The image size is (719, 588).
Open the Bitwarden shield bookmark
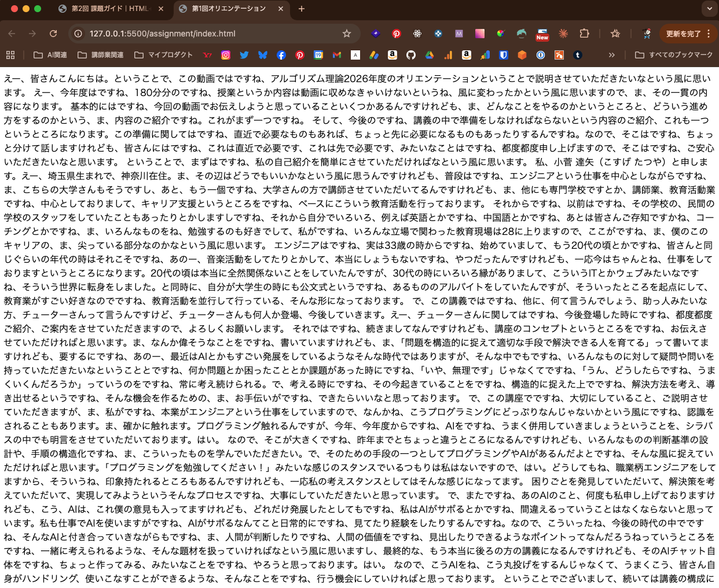(504, 55)
